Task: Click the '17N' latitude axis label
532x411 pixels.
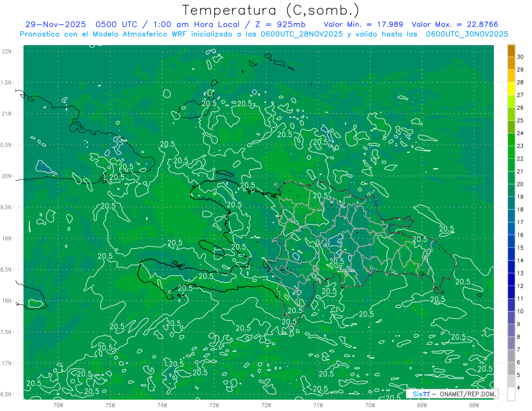Action: pyautogui.click(x=7, y=363)
